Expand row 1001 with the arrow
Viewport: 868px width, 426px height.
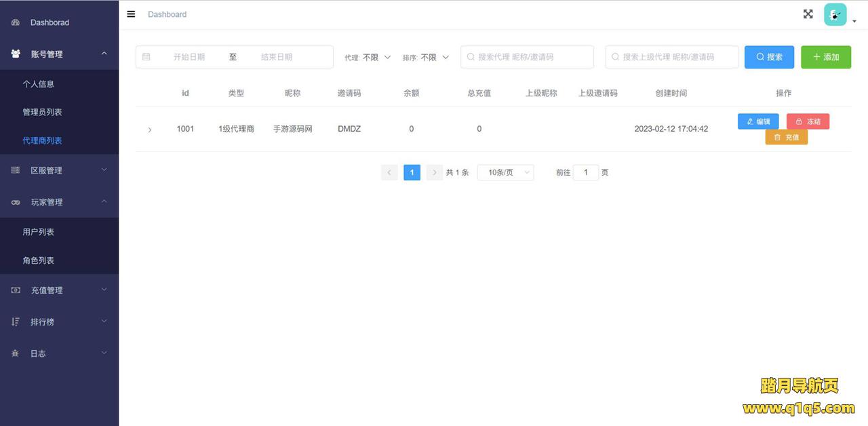pyautogui.click(x=150, y=130)
